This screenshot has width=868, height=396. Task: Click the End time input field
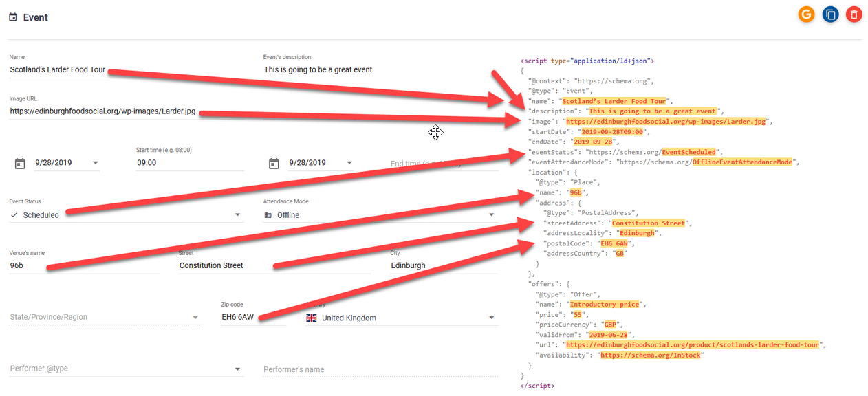pos(444,163)
